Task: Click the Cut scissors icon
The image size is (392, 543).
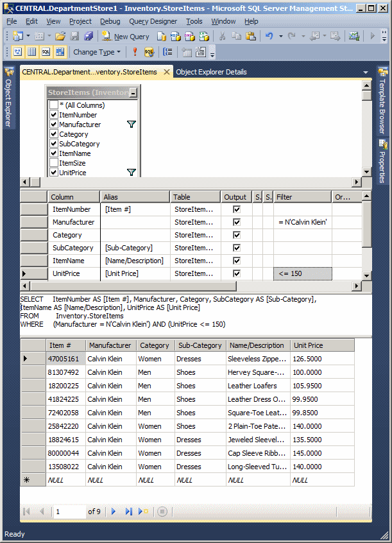Action: point(223,37)
